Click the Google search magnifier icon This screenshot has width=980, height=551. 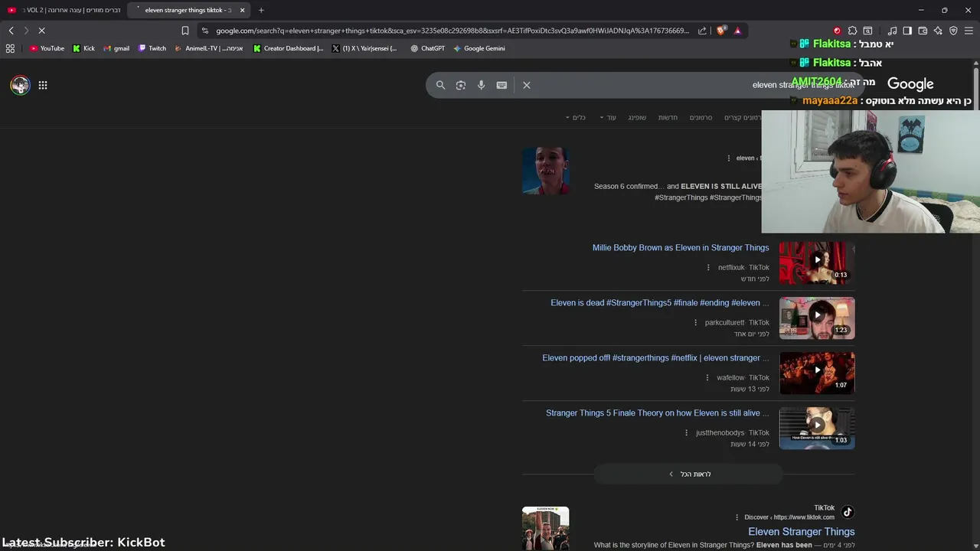pos(440,85)
